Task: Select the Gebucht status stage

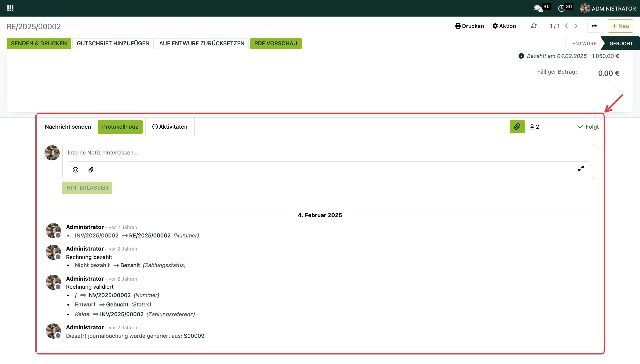Action: (x=621, y=44)
